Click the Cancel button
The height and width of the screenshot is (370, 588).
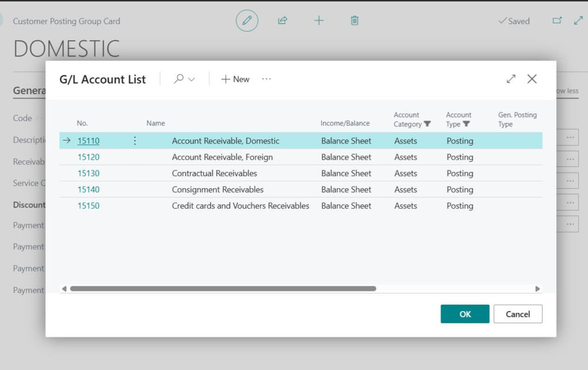coord(518,314)
